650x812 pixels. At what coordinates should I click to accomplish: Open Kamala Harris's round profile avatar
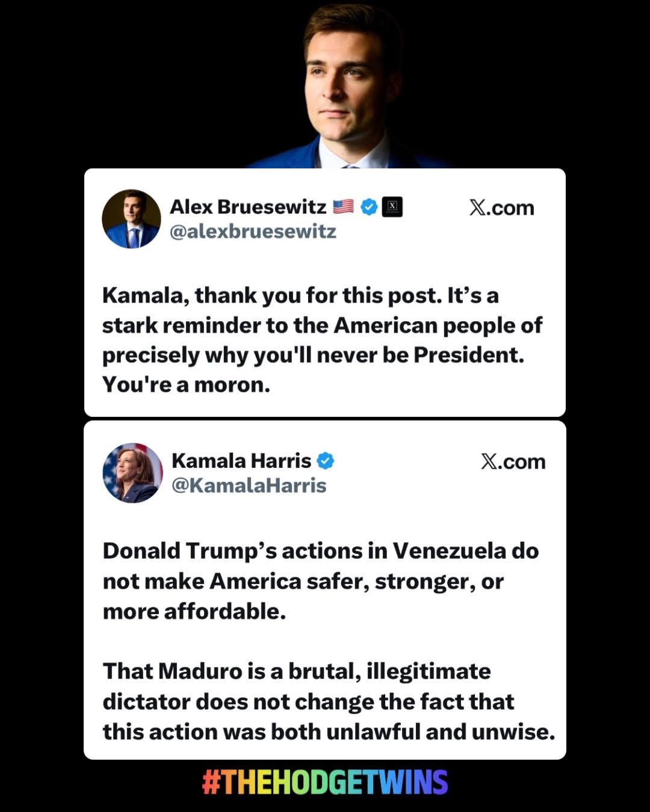132,473
